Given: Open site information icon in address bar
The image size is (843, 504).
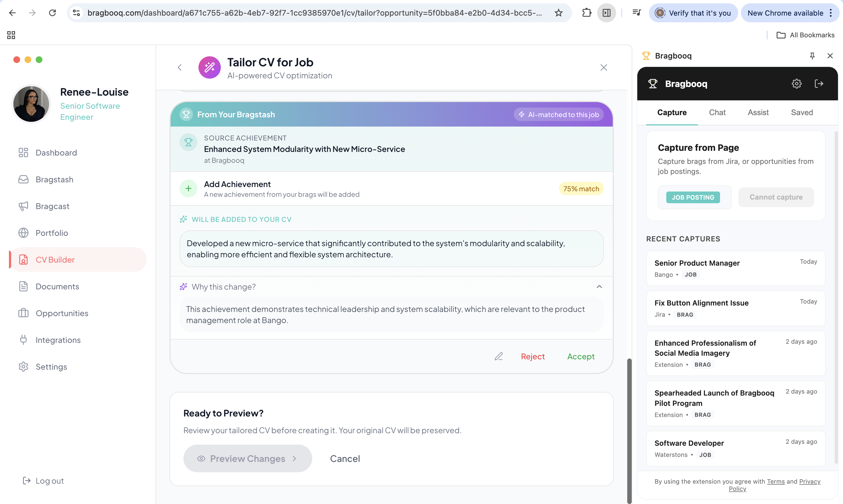Looking at the screenshot, I should 76,13.
